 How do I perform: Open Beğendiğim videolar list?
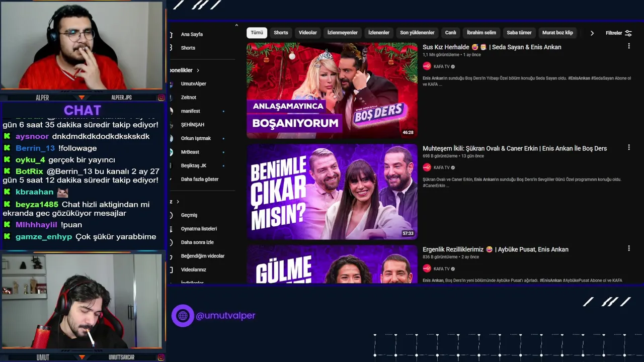coord(203,256)
